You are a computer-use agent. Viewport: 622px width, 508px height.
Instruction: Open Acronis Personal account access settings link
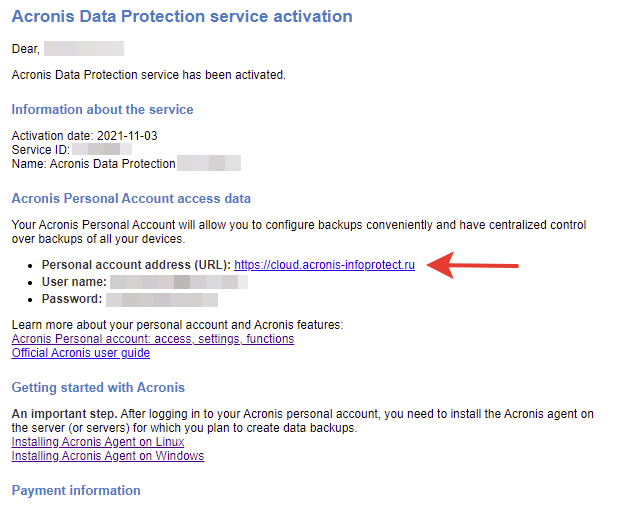[153, 339]
